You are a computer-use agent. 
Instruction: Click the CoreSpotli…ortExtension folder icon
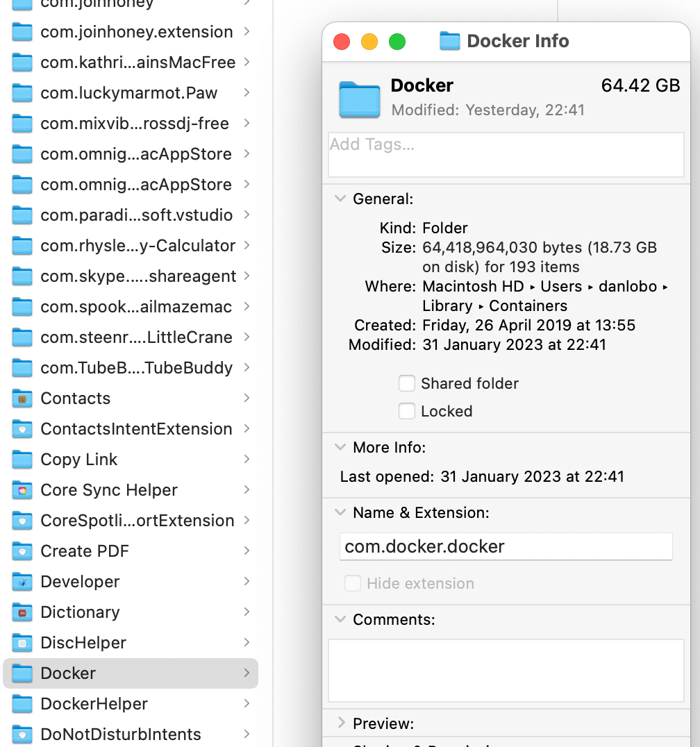(22, 521)
